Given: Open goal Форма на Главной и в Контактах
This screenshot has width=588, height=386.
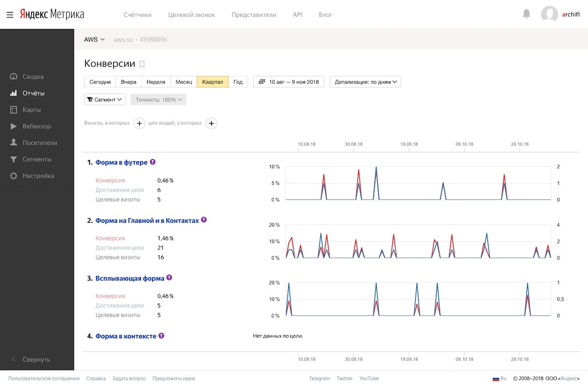Looking at the screenshot, I should (147, 221).
